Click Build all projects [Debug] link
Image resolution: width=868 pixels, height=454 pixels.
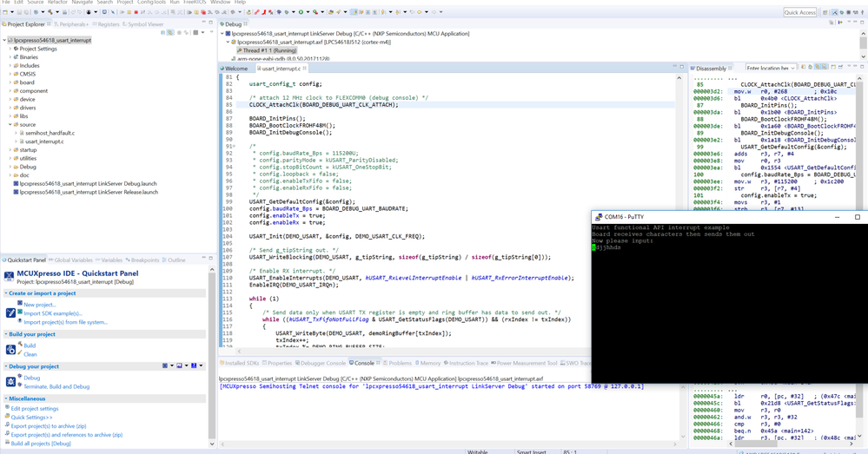[x=41, y=444]
